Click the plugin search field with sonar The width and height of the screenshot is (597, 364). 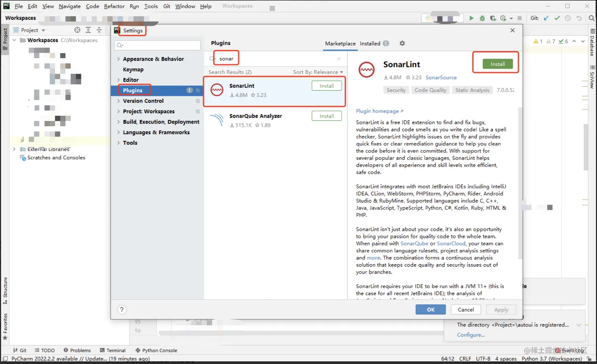276,59
